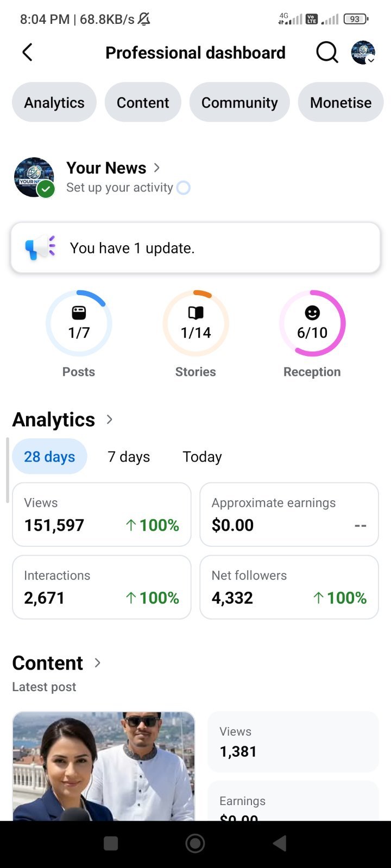Image resolution: width=391 pixels, height=868 pixels.
Task: Switch analytics to 7 days
Action: pos(129,457)
